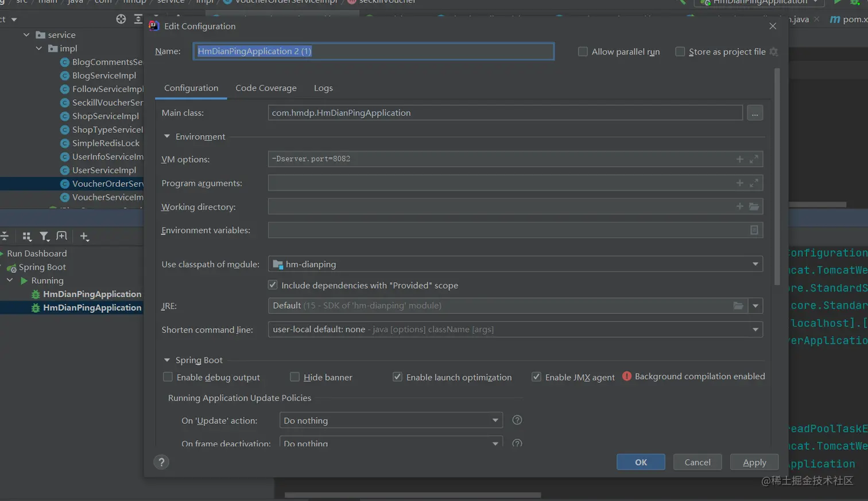This screenshot has height=501, width=868.
Task: Insert macro in Program arguments field
Action: pyautogui.click(x=739, y=183)
